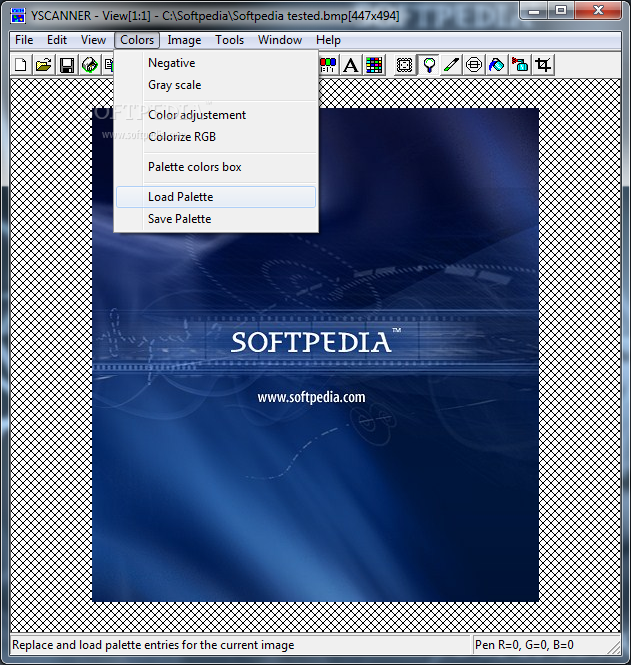
Task: Open the Help menu
Action: [x=328, y=40]
